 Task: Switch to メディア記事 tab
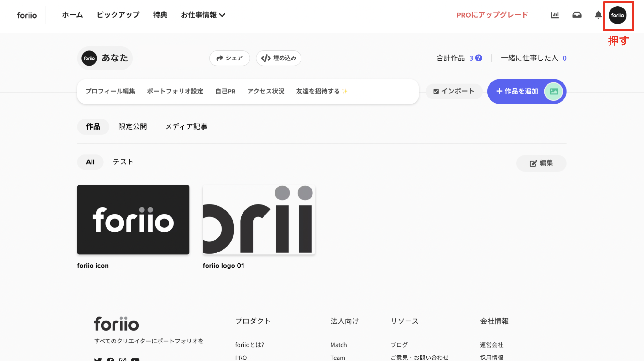click(186, 126)
